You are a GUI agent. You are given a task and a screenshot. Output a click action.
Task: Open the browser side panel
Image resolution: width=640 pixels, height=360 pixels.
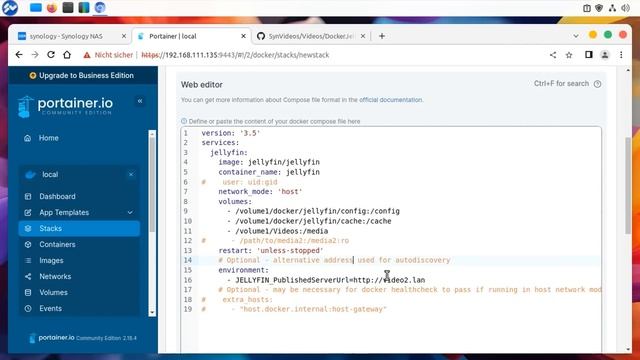tap(589, 55)
